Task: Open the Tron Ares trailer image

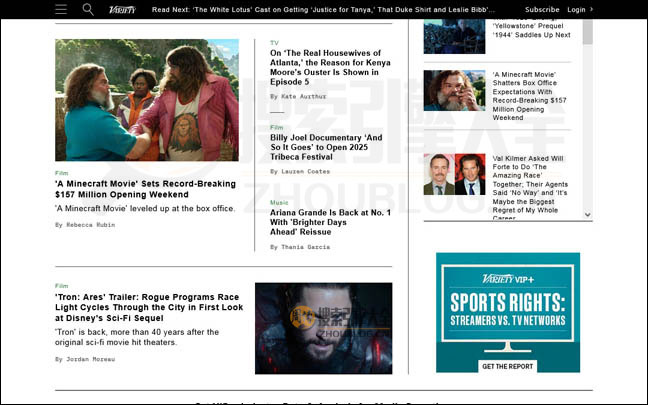Action: [324, 329]
